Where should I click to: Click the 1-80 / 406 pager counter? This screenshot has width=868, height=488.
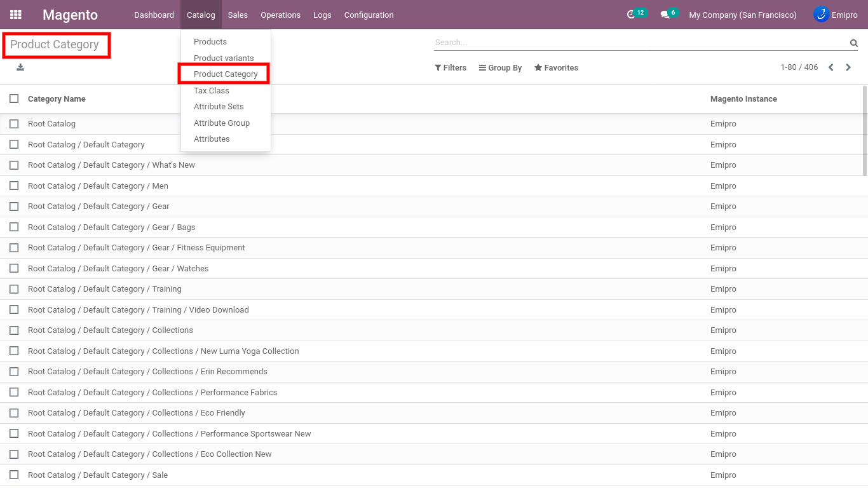coord(799,67)
